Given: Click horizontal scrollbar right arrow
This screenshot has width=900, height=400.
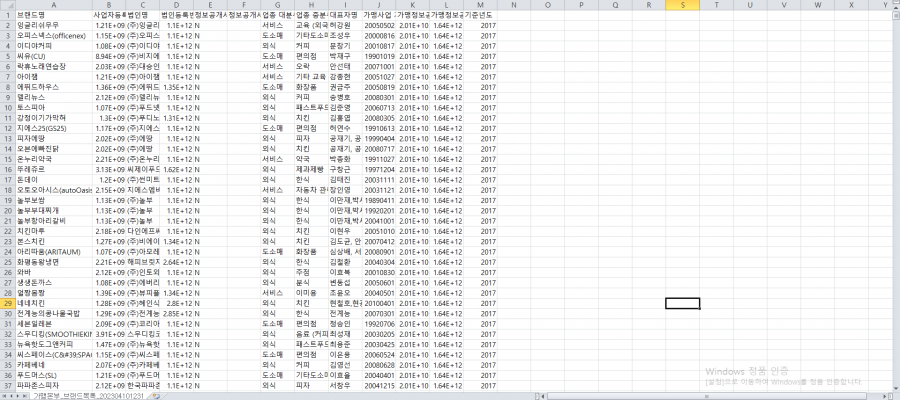Looking at the screenshot, I should point(885,396).
